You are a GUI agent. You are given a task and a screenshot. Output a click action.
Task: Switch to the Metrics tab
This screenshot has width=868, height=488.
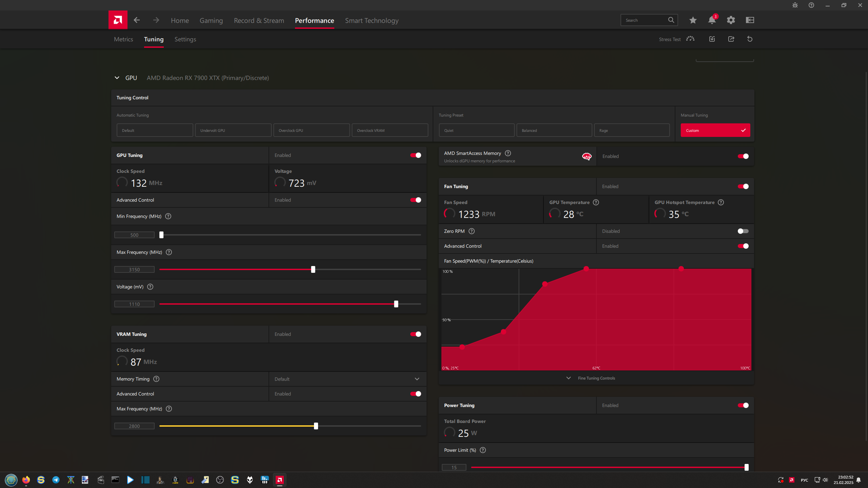[123, 39]
